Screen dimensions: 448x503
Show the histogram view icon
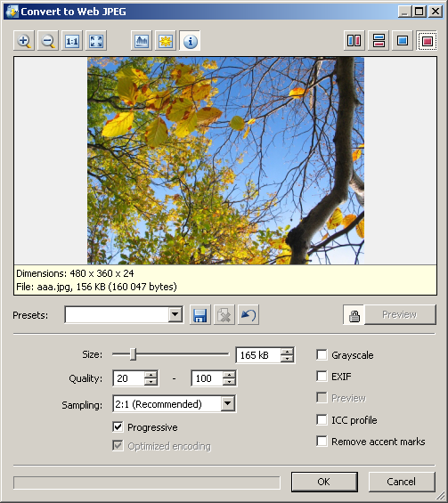[x=142, y=41]
